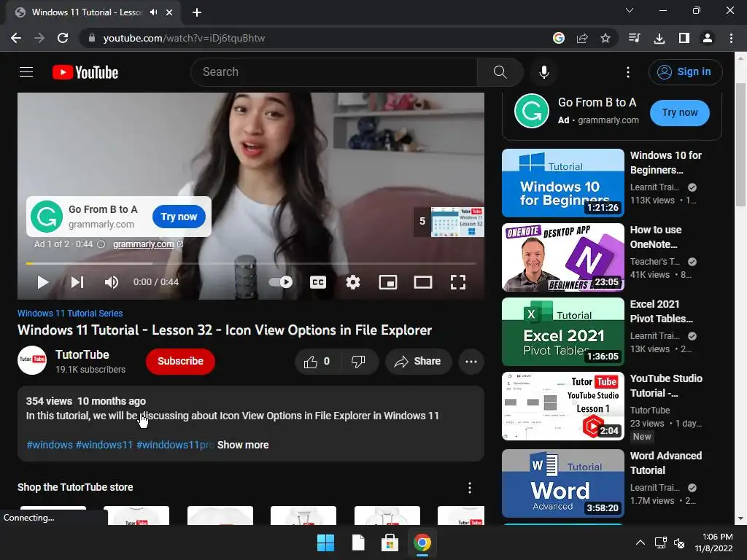Viewport: 747px width, 560px height.
Task: Open Windows 10 for Beginners video thumbnail
Action: [562, 183]
